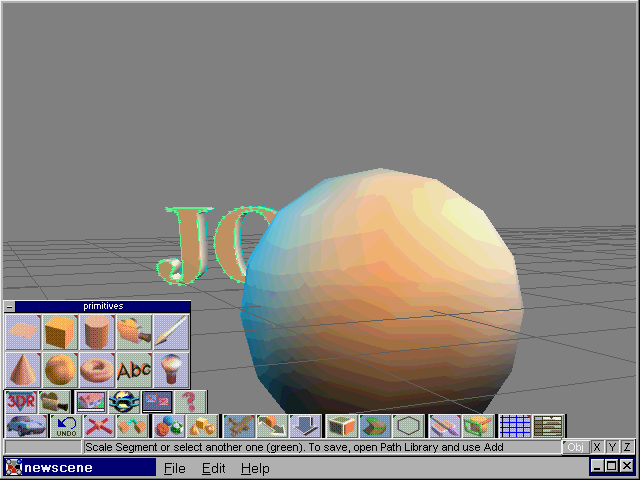Image resolution: width=640 pixels, height=480 pixels.
Task: Select the cylinder primitive tool
Action: (x=96, y=332)
